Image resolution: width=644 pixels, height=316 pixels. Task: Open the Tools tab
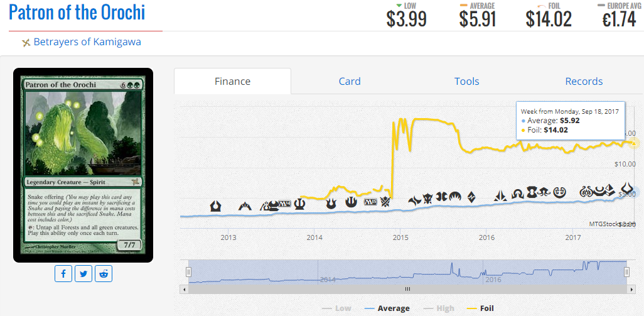pyautogui.click(x=466, y=82)
